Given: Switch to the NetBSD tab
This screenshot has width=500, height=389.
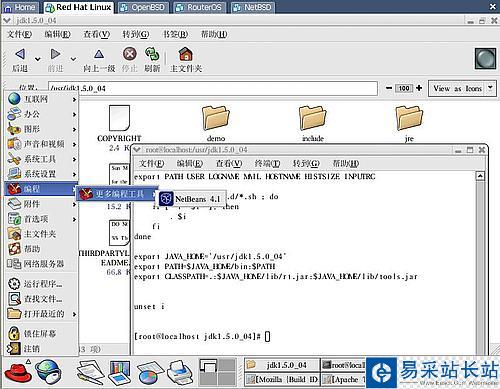Looking at the screenshot, I should pos(252,7).
